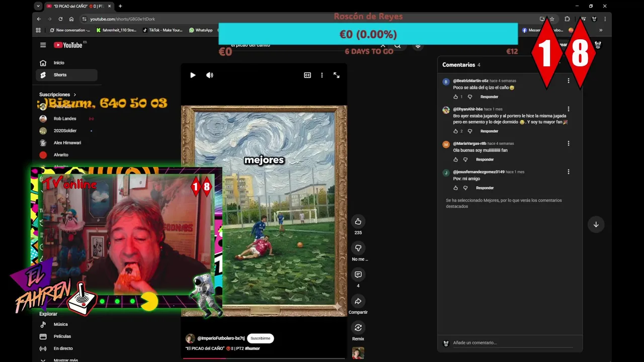This screenshot has width=644, height=362.
Task: Open the New conversation bookmark
Action: tap(70, 30)
